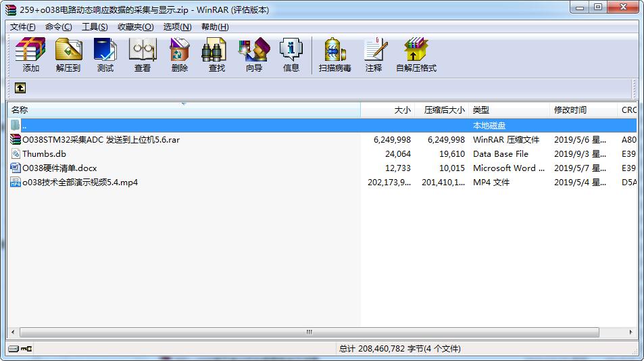
Task: Click the MP4 icon of o038技术全部演示视频5.4.mp4
Action: 16,183
